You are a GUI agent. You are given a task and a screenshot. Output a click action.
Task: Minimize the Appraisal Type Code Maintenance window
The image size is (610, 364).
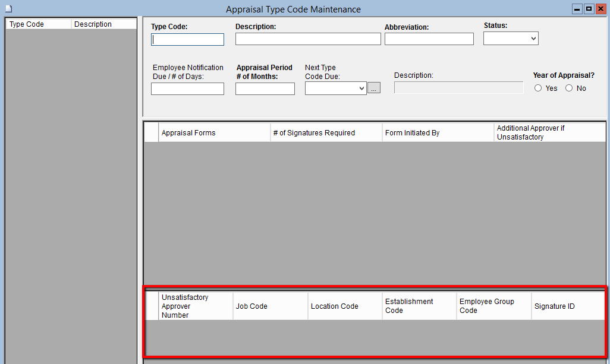pos(577,9)
